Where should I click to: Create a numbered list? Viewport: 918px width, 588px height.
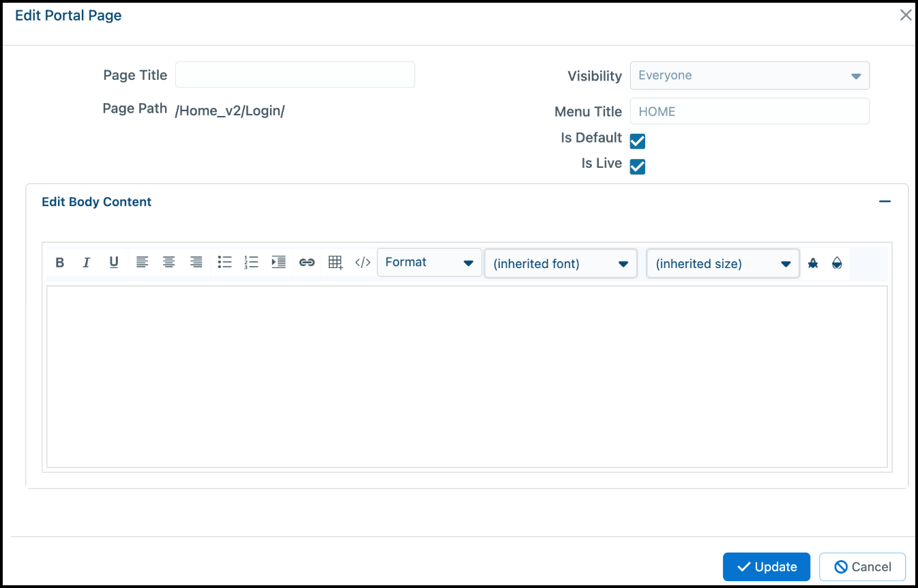coord(251,262)
